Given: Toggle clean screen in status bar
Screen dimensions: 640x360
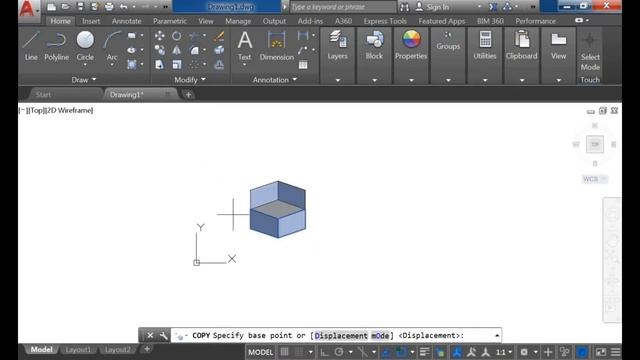Looking at the screenshot, I should click(601, 352).
